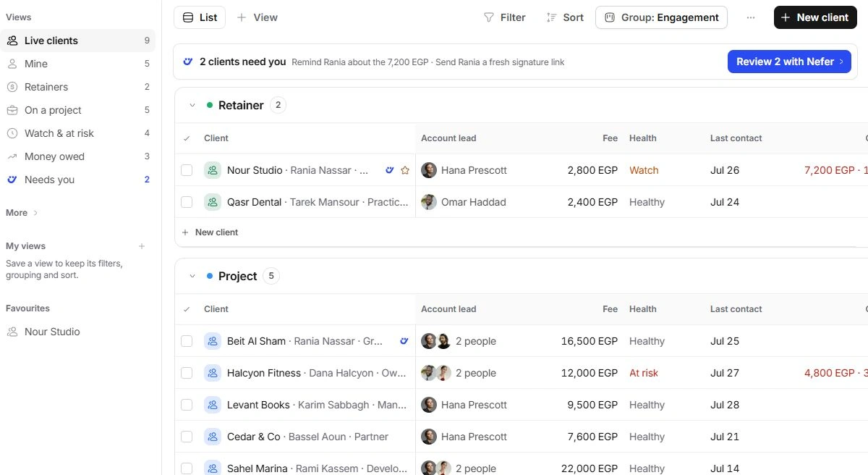Collapse the Retainer group
Viewport: 868px width, 475px height.
coord(192,105)
